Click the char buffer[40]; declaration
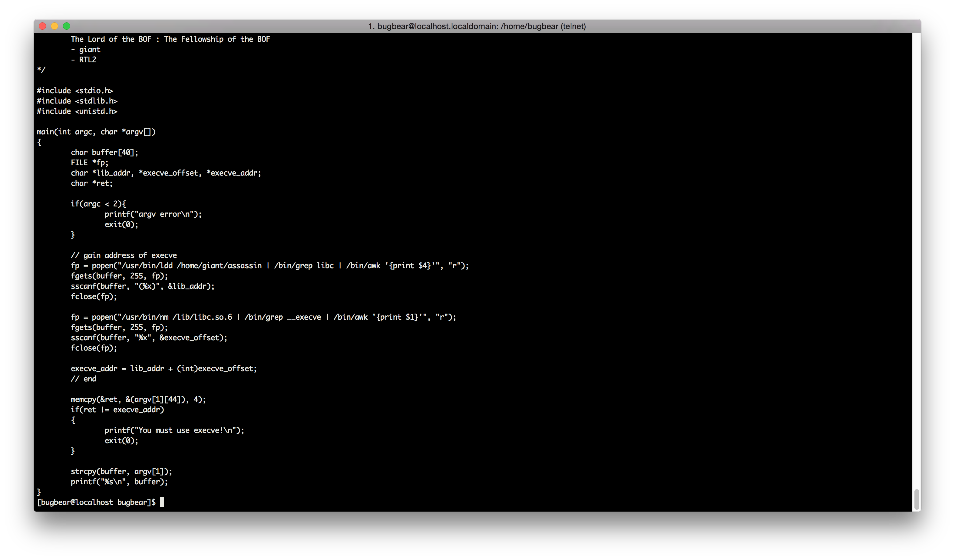Screen dimensions: 955x560 point(104,152)
